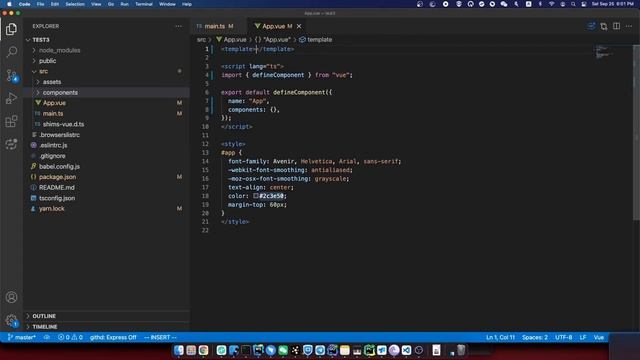Screen dimensions: 640x360
Task: Open the Explorer view in activity bar
Action: [x=11, y=29]
